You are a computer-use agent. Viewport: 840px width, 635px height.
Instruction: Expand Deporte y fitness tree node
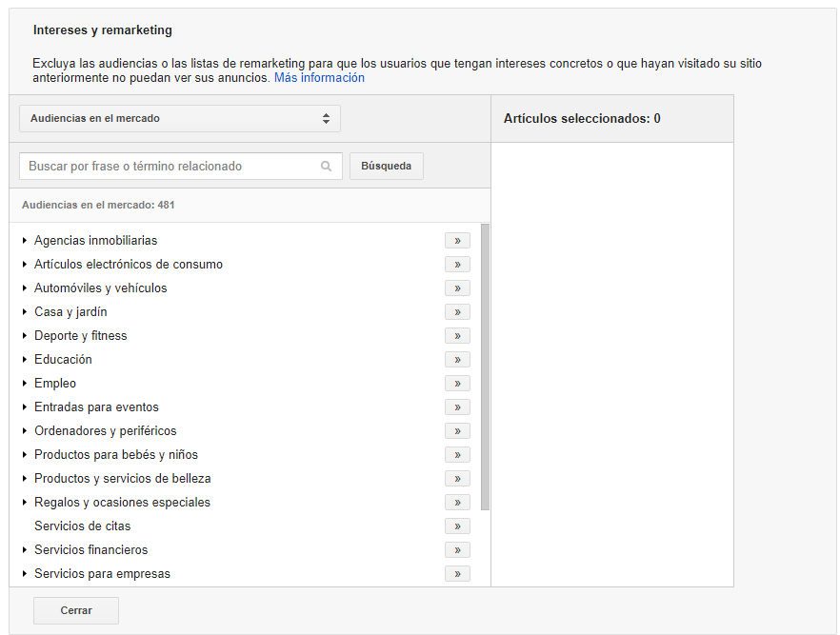(x=25, y=336)
